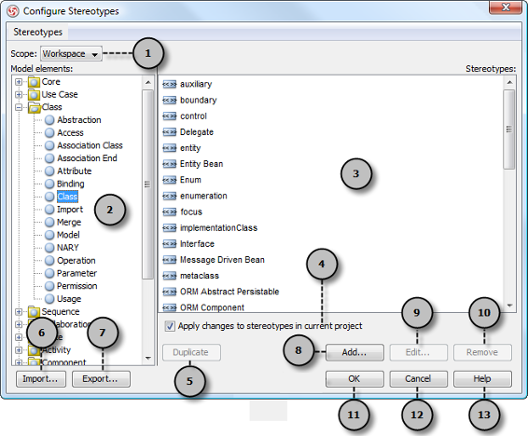
Task: Click the ORM Abstract Persistable icon
Action: pos(169,292)
